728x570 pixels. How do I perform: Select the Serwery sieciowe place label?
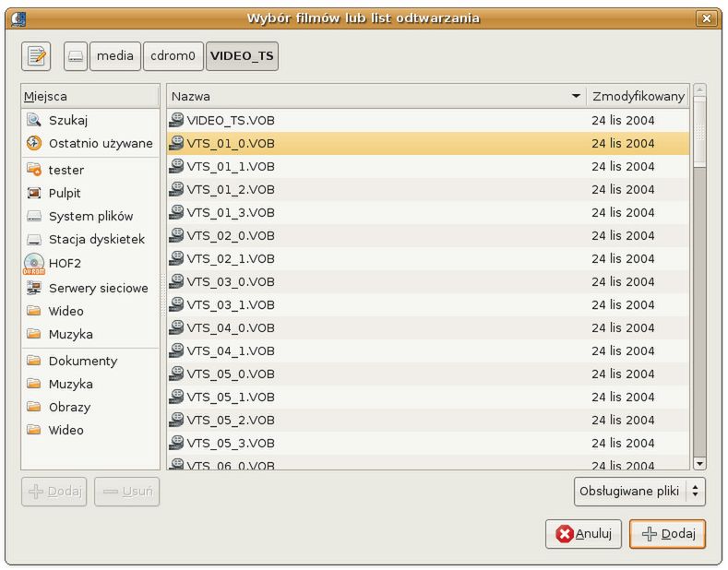[99, 289]
